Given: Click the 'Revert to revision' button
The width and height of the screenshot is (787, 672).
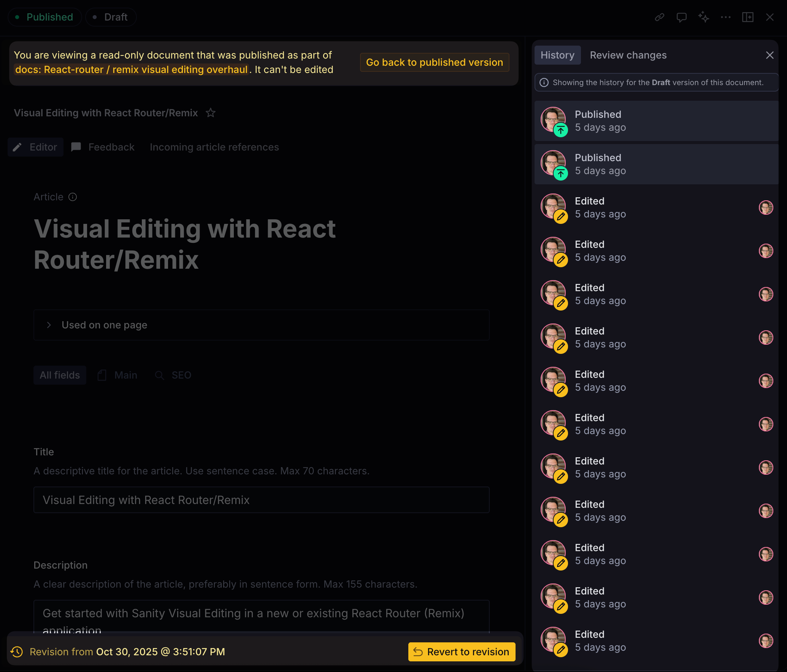Looking at the screenshot, I should tap(462, 652).
